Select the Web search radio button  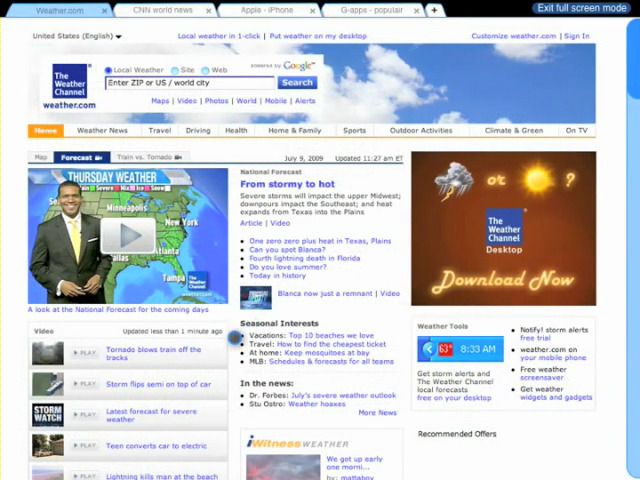tap(205, 70)
